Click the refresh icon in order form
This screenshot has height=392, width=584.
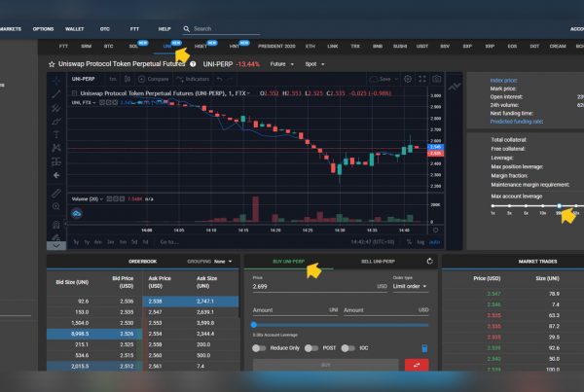click(431, 262)
